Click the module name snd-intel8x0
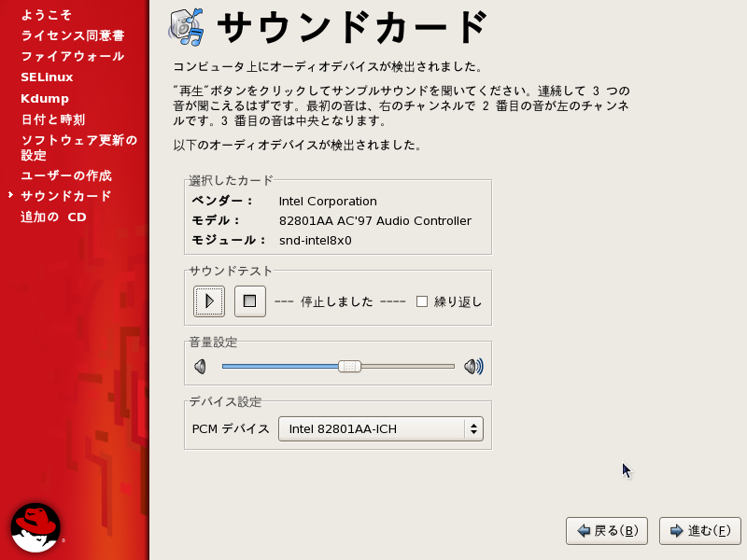Screen dimensions: 747x560 (316, 241)
